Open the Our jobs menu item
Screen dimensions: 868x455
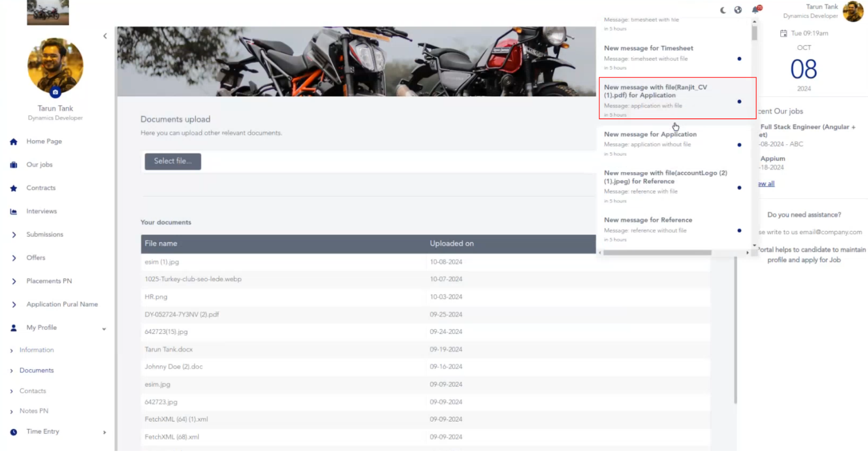click(x=39, y=164)
